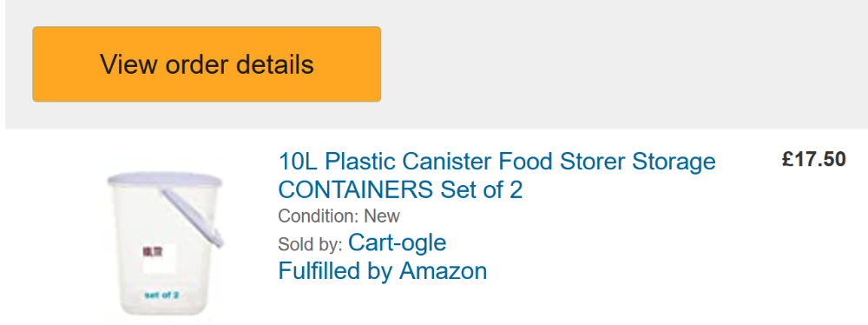This screenshot has width=868, height=325.
Task: Click the Condition: New text
Action: point(339,216)
